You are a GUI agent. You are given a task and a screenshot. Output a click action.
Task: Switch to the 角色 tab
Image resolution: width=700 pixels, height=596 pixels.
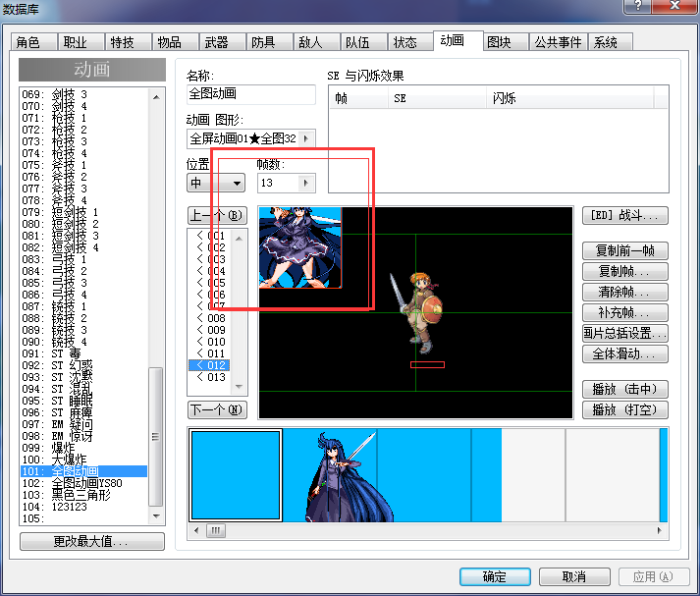coord(34,42)
